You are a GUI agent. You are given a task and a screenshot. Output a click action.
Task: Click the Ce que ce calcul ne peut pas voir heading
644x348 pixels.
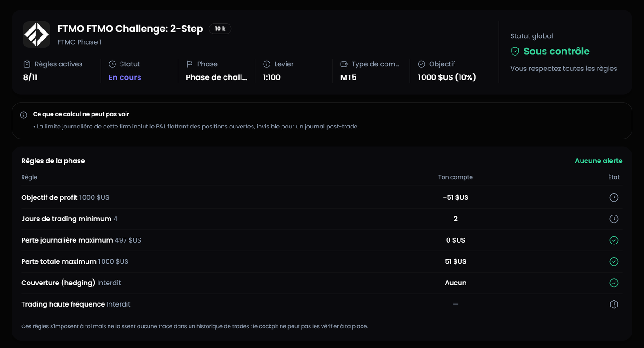click(x=81, y=114)
